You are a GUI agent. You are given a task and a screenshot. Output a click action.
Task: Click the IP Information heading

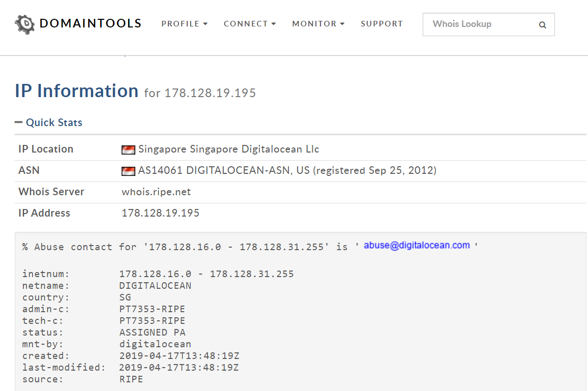point(77,92)
